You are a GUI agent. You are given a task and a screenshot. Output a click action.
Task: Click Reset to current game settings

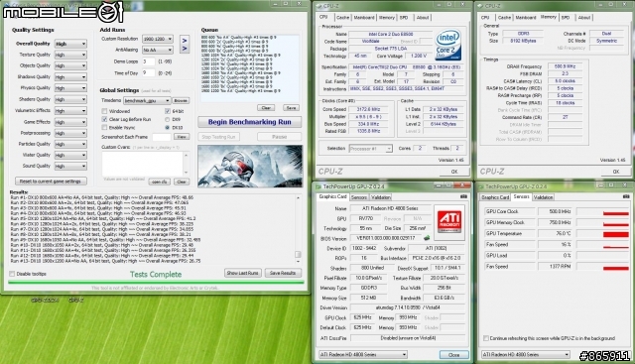pyautogui.click(x=51, y=181)
